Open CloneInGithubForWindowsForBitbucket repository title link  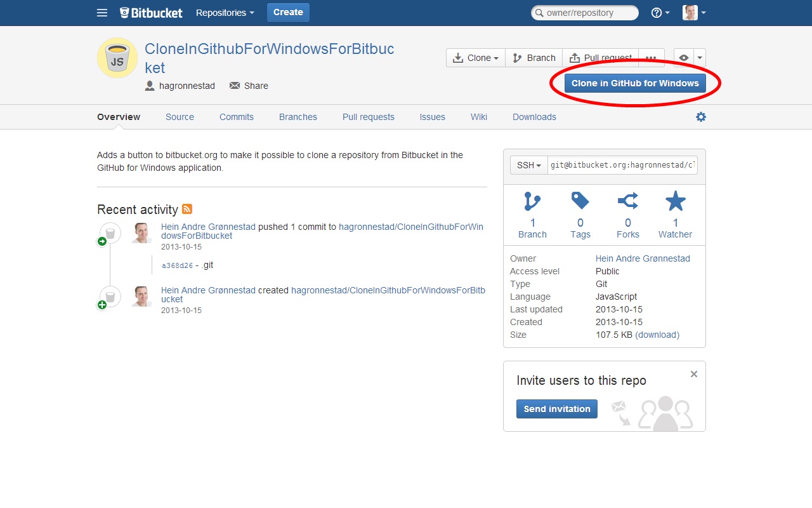[x=270, y=58]
